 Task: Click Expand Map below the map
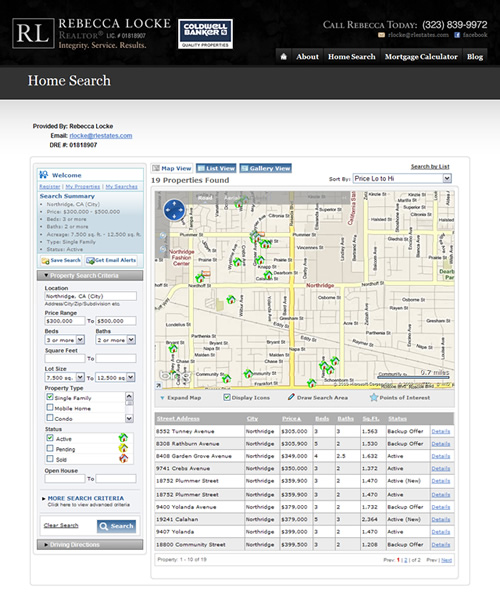pos(180,398)
